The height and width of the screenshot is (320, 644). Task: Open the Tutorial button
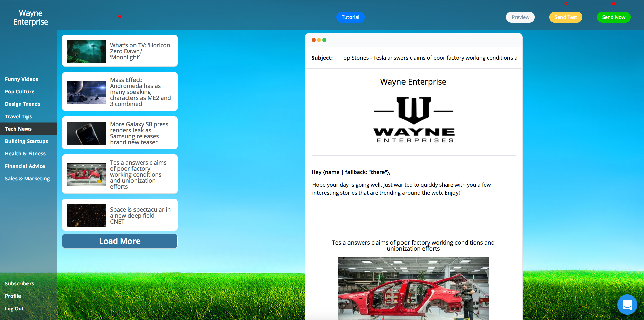pos(351,17)
